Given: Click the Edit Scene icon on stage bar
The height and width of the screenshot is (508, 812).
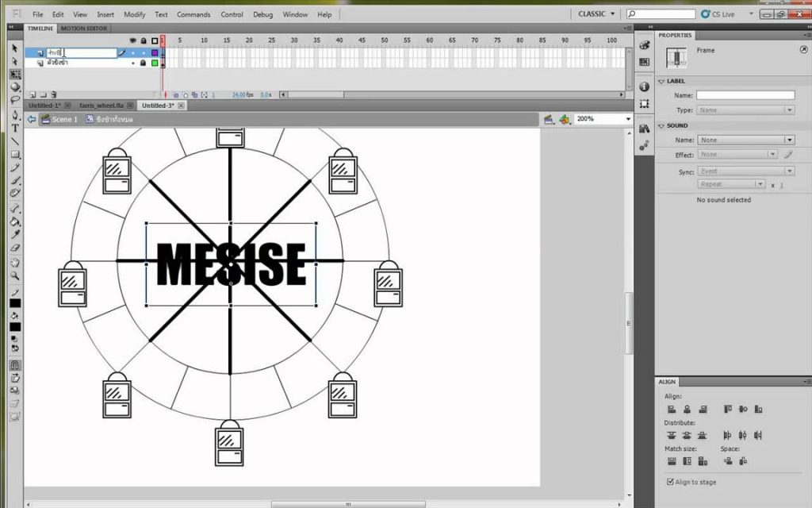Looking at the screenshot, I should [x=549, y=120].
